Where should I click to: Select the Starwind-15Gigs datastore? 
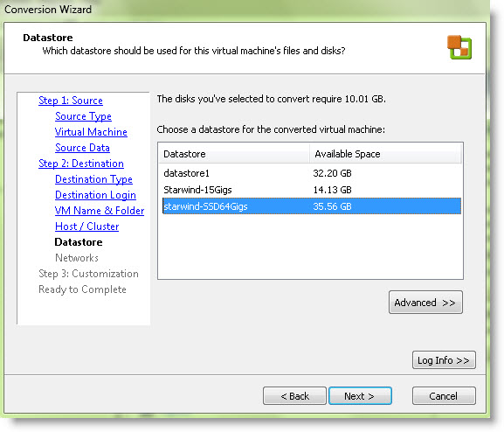point(312,190)
